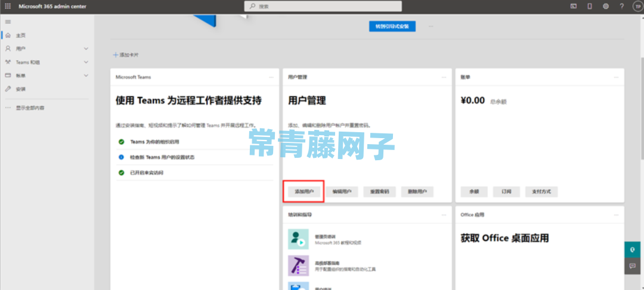644x290 pixels.
Task: Click 检查新 Teams 用户的设置状态 row
Action: pyautogui.click(x=194, y=157)
